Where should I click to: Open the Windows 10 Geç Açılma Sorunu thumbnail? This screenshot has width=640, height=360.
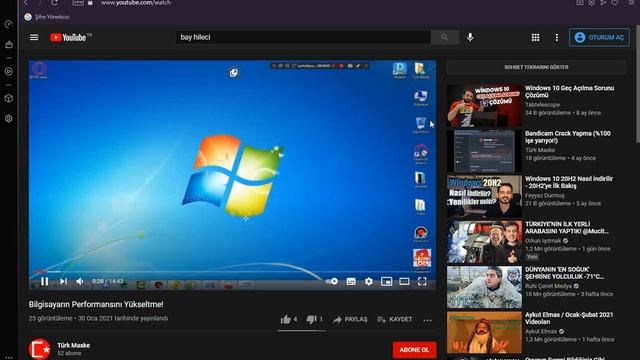click(x=484, y=106)
